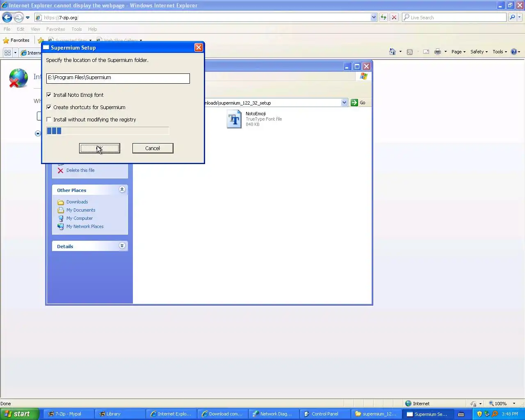The width and height of the screenshot is (525, 420).
Task: Select the NotoEmoji TrueType font file
Action: [x=254, y=119]
